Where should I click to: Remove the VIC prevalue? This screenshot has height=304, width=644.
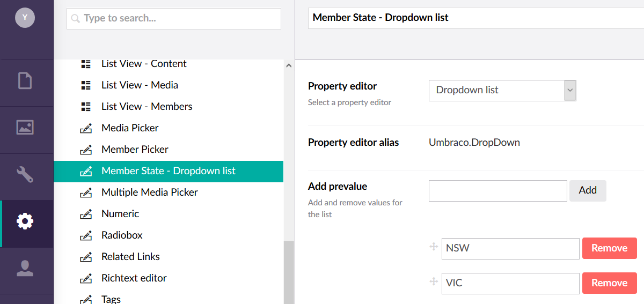(610, 283)
